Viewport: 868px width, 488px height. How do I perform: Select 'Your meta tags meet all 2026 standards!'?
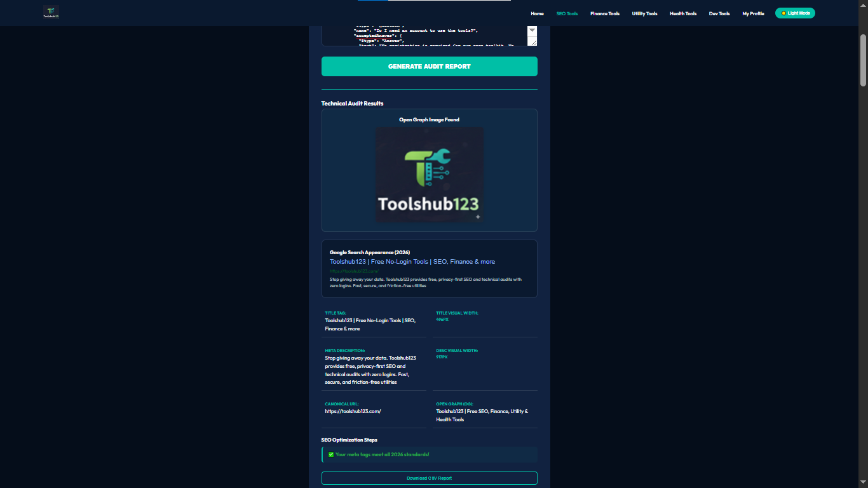point(383,454)
